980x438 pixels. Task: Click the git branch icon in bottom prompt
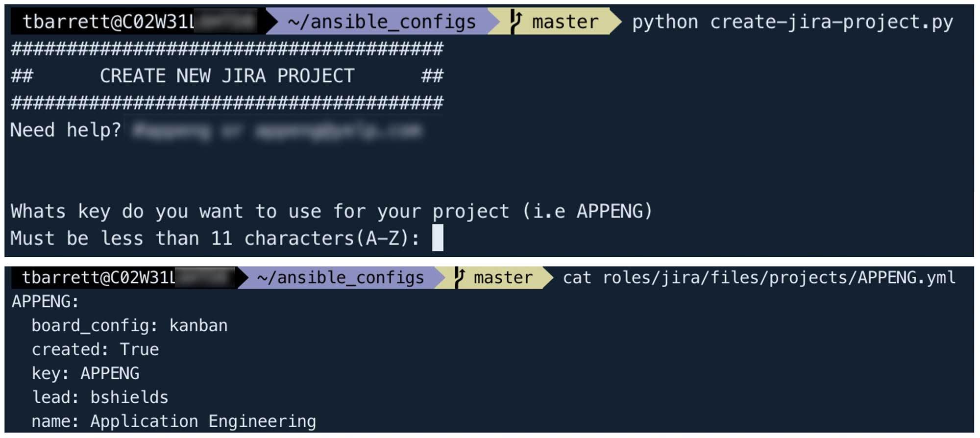coord(459,278)
